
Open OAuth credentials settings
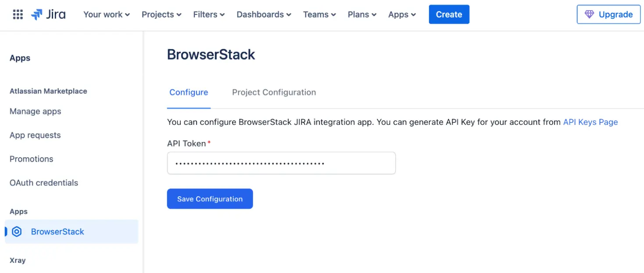[43, 183]
